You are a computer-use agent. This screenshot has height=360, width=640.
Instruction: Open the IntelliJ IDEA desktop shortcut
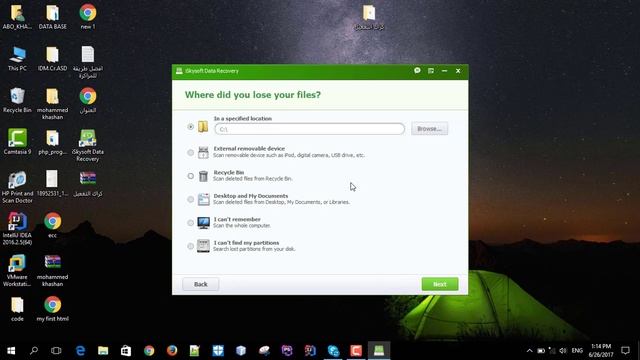(x=17, y=229)
